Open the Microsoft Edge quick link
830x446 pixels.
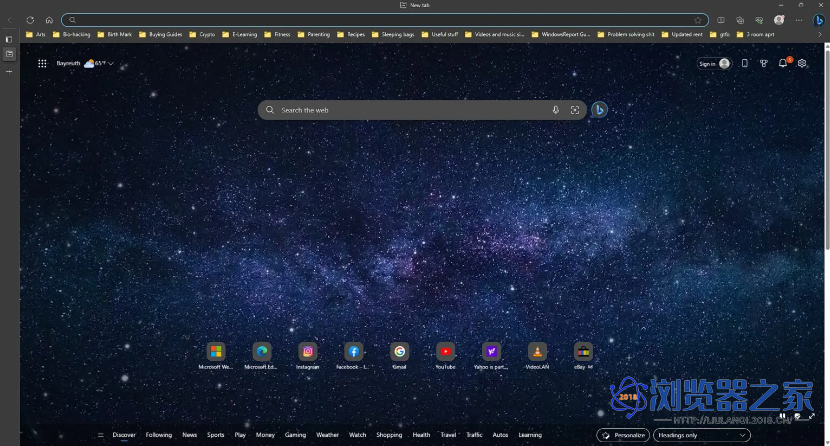(261, 356)
